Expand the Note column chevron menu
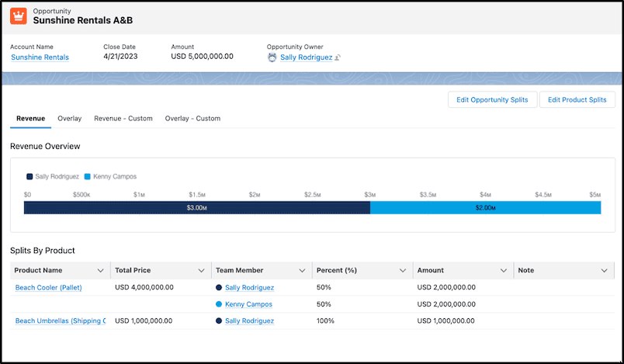The image size is (624, 364). [604, 271]
